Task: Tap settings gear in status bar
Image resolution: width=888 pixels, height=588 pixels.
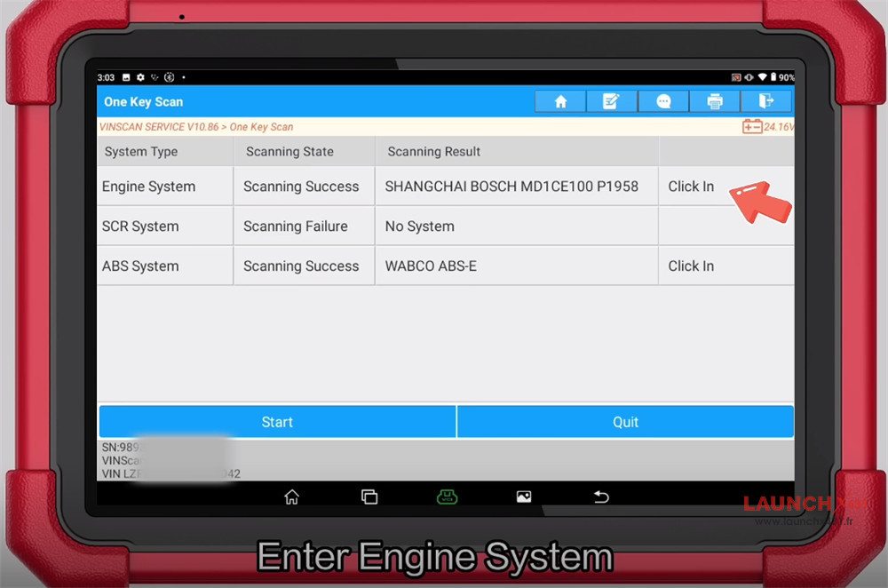Action: click(140, 77)
